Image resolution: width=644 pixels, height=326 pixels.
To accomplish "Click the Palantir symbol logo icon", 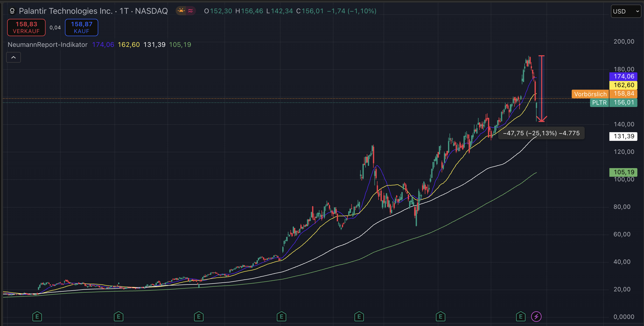I will click(x=12, y=11).
